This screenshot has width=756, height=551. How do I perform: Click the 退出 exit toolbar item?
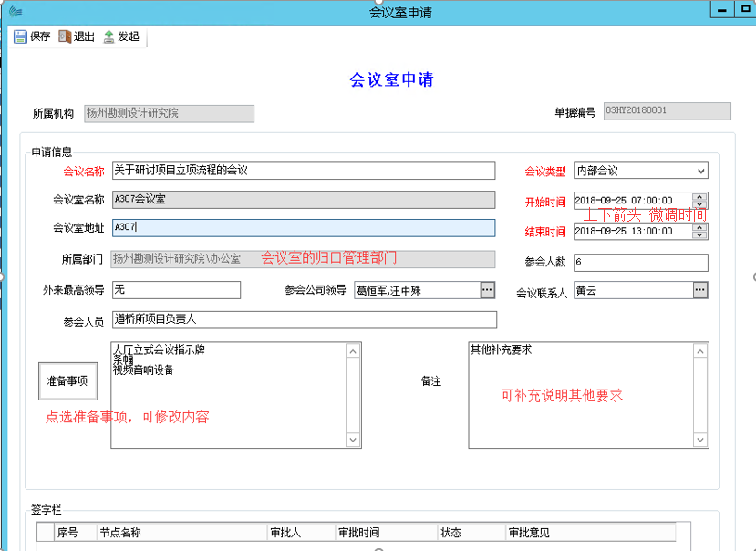tap(77, 36)
